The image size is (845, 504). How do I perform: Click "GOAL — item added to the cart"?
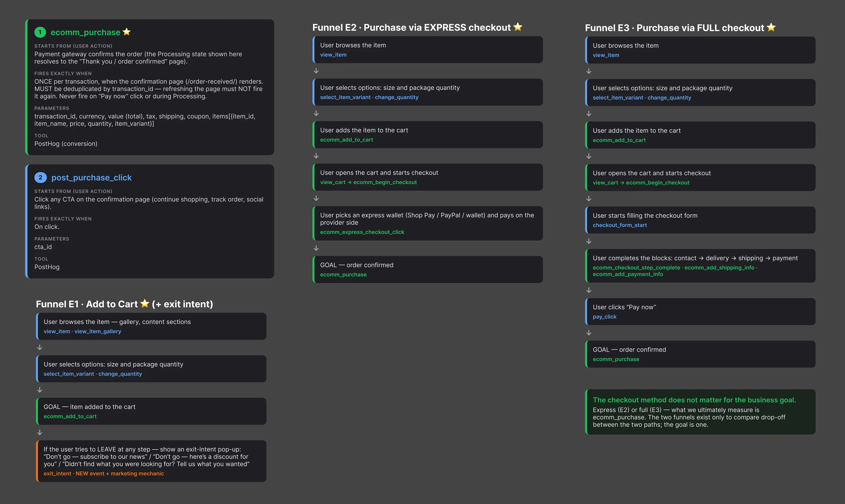[89, 407]
